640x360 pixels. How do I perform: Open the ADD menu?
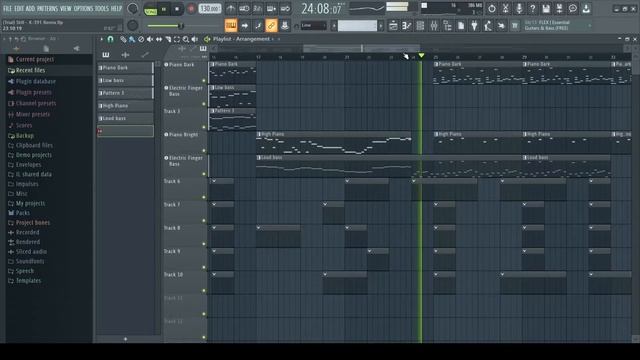tap(31, 8)
